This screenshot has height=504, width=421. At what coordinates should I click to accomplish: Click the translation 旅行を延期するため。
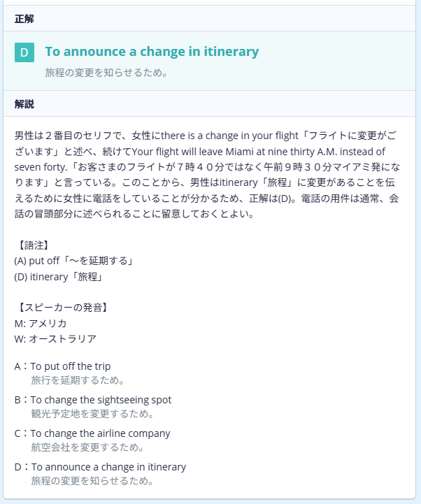click(78, 380)
